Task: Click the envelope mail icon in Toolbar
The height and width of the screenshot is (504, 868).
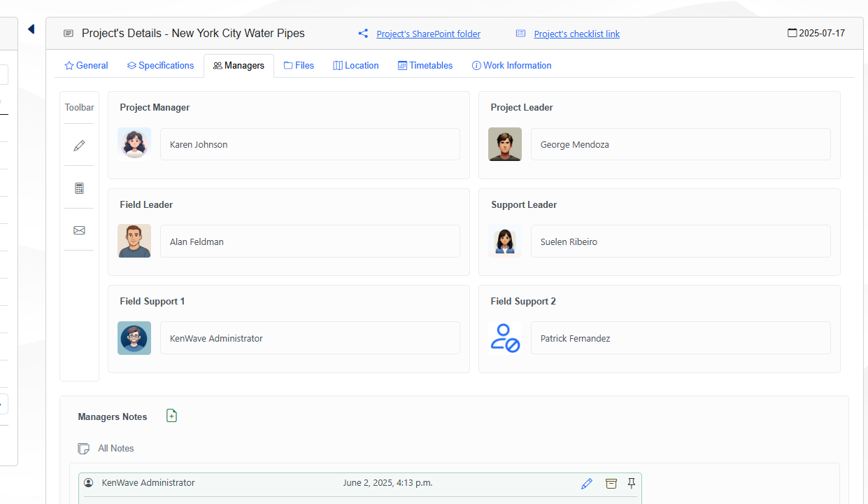Action: [79, 230]
